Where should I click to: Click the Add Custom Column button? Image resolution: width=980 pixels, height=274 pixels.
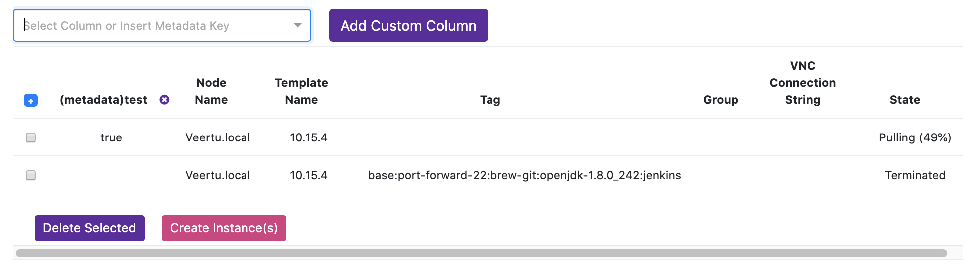[x=408, y=25]
